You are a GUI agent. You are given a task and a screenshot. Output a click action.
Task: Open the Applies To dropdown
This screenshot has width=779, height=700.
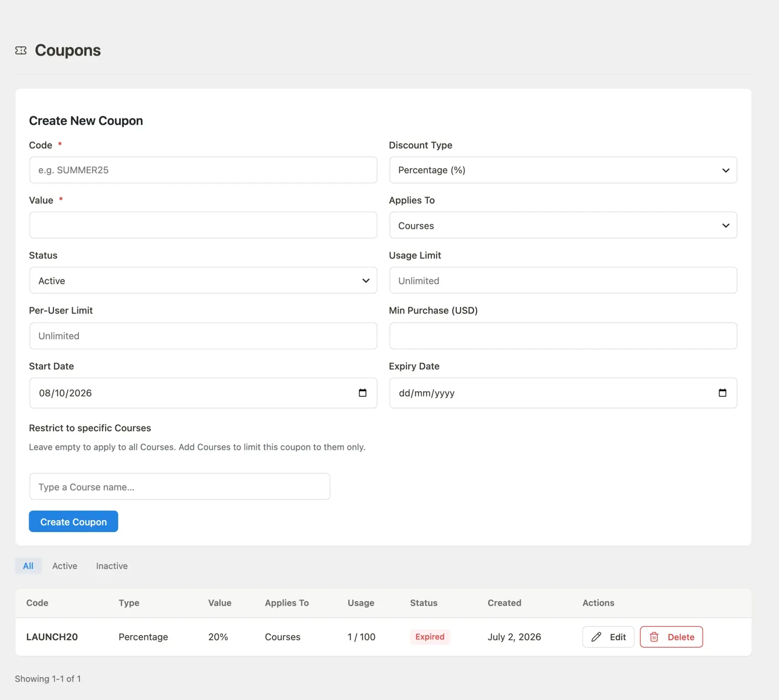click(x=563, y=225)
